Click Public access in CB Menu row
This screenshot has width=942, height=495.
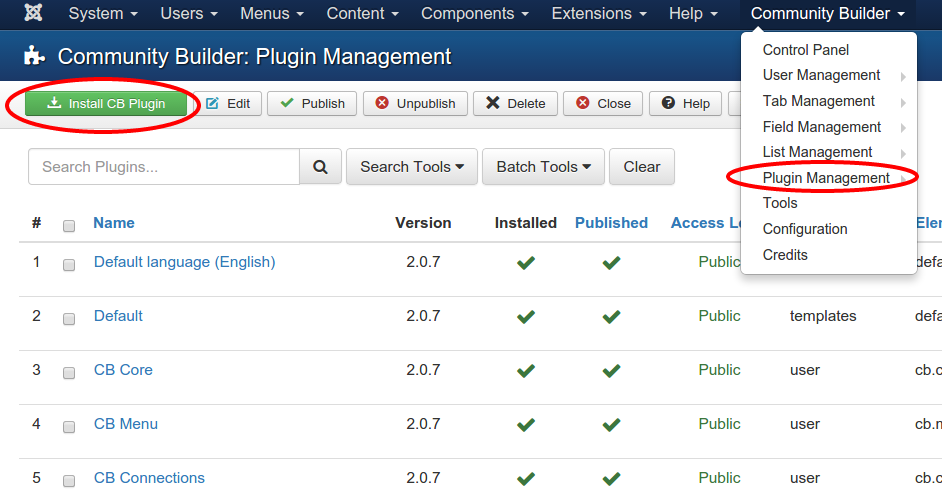[719, 424]
